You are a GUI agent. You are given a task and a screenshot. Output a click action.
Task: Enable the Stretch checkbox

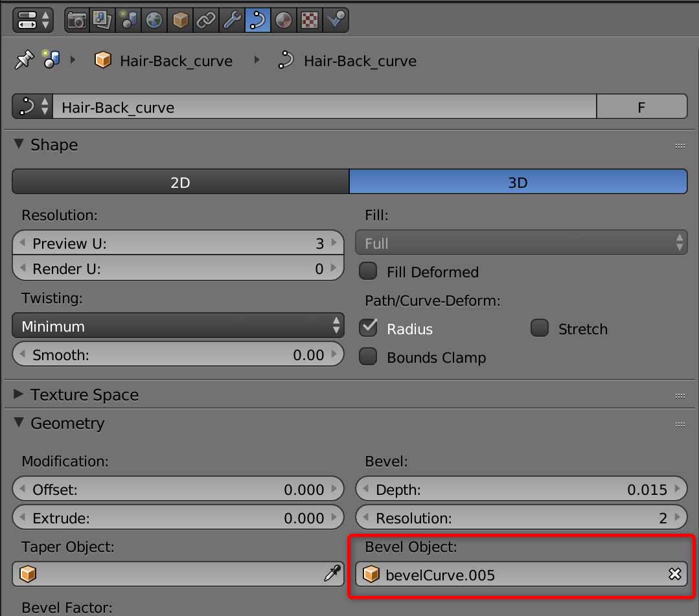(x=540, y=328)
